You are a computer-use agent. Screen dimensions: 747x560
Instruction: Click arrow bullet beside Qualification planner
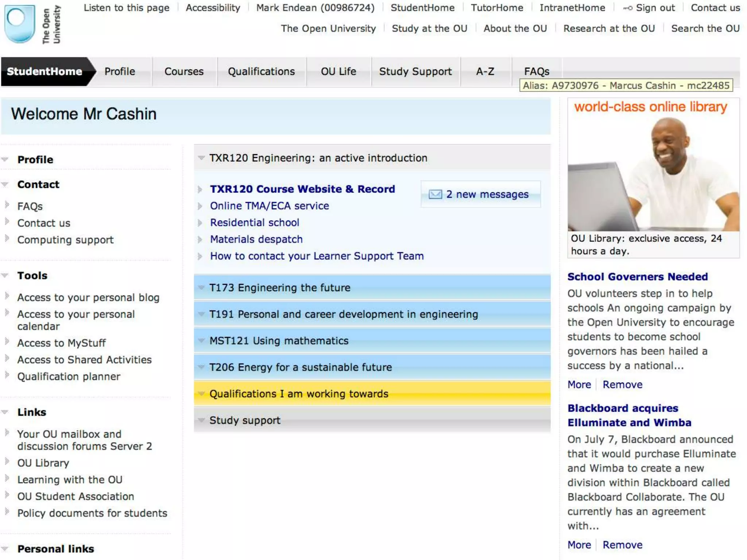pos(7,375)
